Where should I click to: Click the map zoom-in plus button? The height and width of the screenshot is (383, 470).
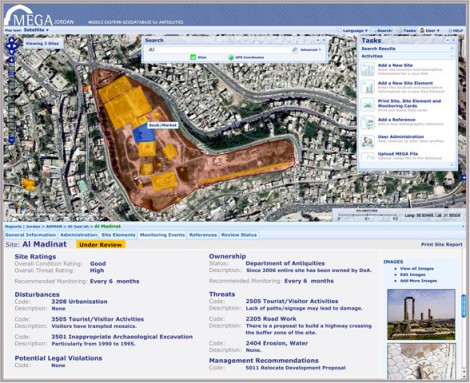[11, 60]
